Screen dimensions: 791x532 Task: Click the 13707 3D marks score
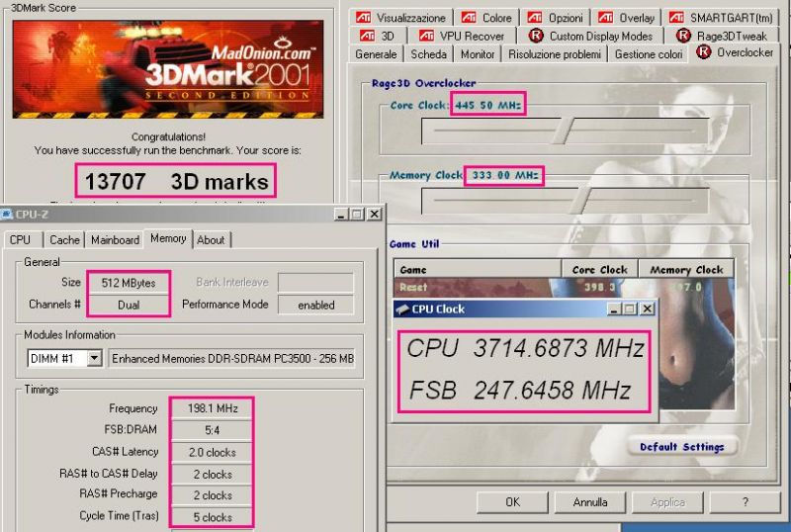[176, 181]
